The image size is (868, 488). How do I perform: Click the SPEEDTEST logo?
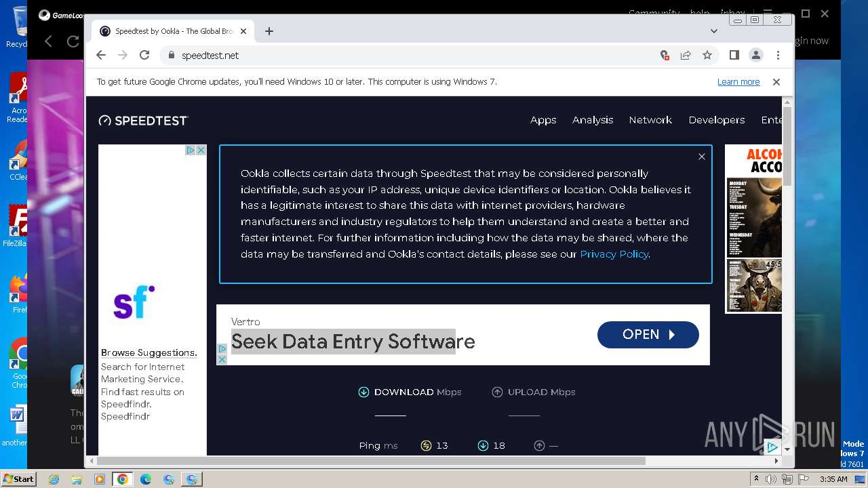pos(143,121)
